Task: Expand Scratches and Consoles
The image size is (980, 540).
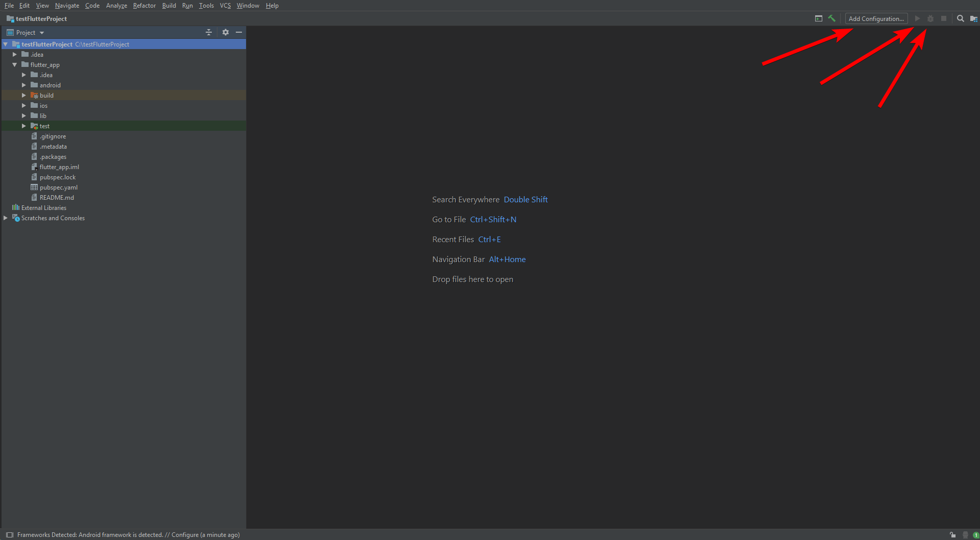Action: point(5,218)
